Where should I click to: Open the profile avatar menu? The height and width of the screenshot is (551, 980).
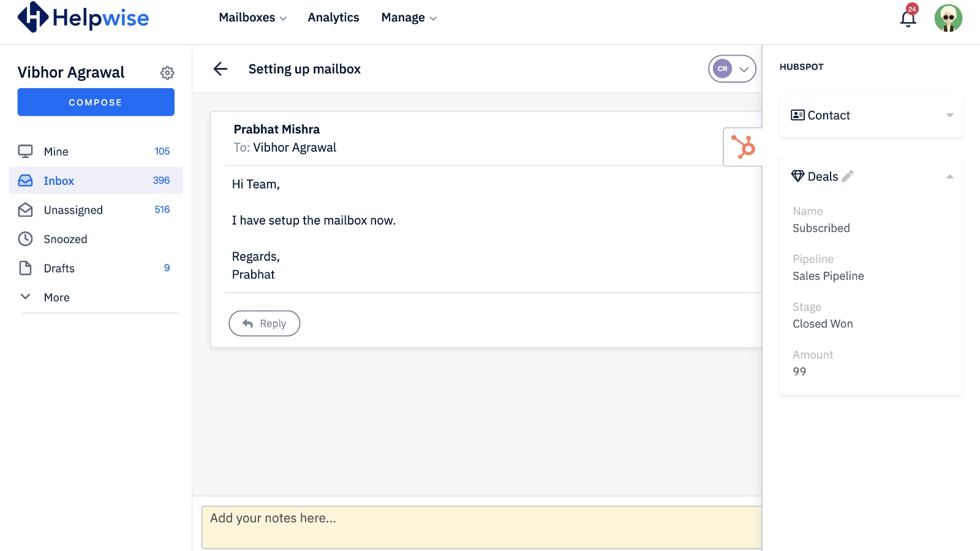[948, 18]
